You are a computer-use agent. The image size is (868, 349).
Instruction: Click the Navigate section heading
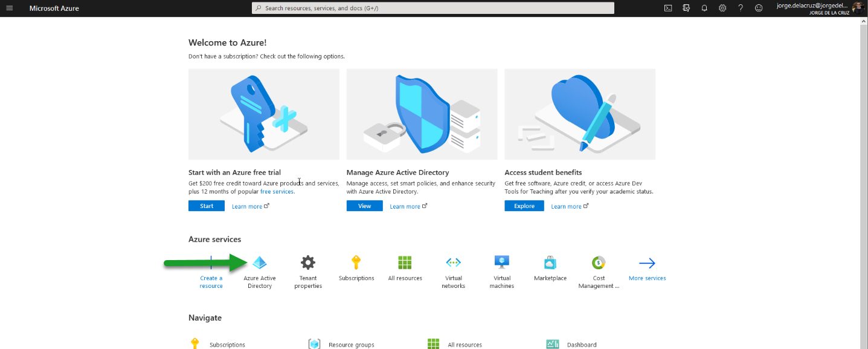(x=205, y=318)
